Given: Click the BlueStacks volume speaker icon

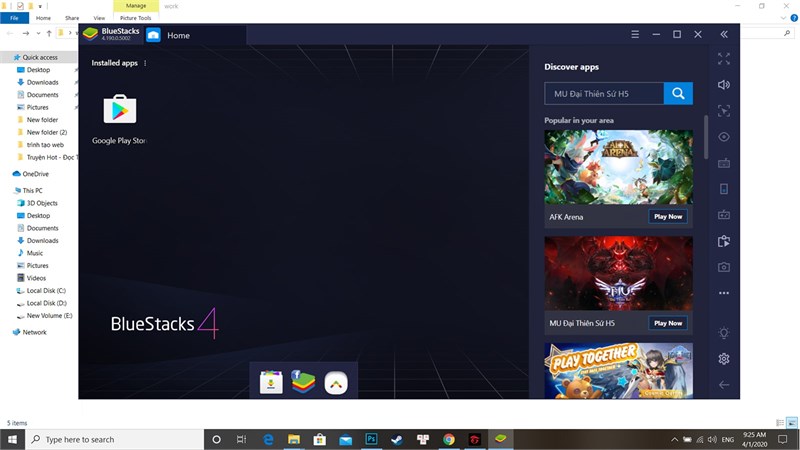Looking at the screenshot, I should (x=723, y=85).
